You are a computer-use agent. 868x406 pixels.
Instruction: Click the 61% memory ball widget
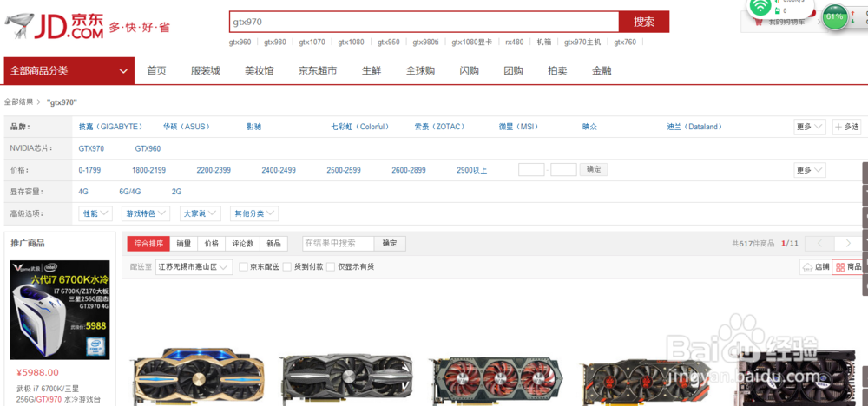click(834, 17)
